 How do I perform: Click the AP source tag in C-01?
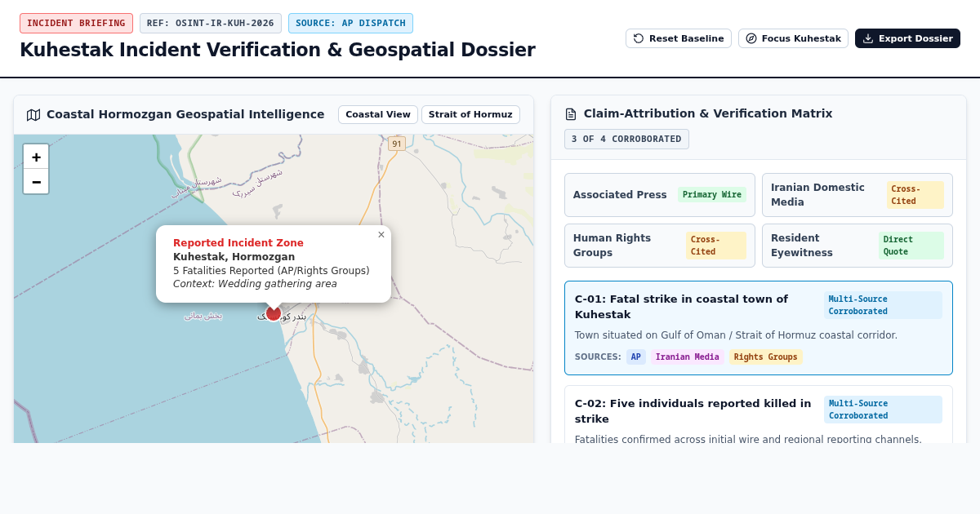636,357
